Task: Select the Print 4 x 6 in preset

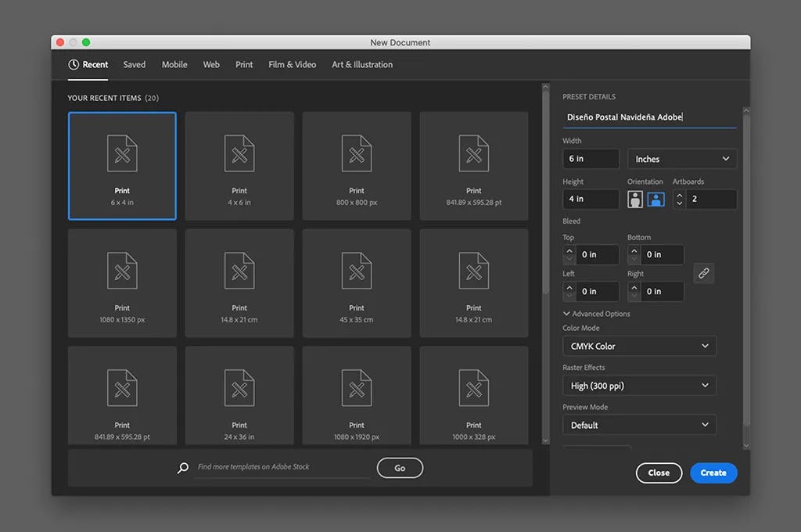Action: coord(239,165)
